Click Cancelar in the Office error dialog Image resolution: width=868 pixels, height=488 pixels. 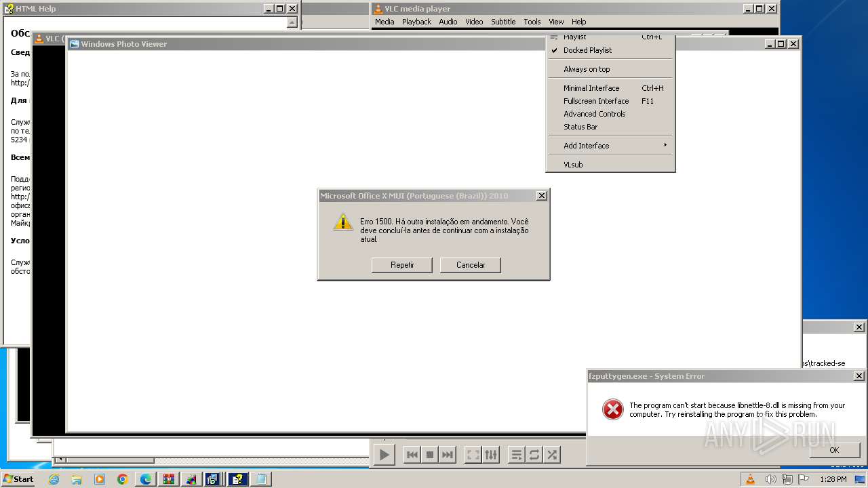point(471,265)
